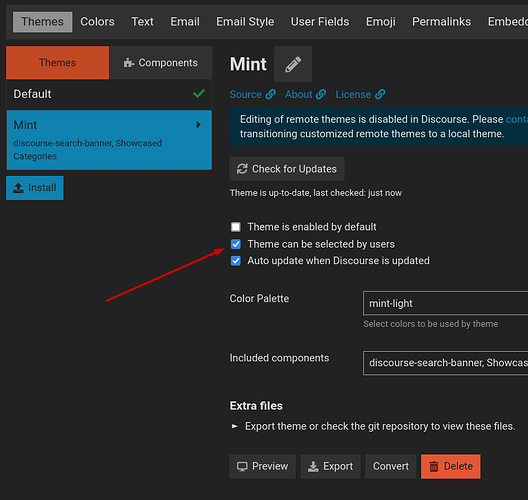
Task: Click the chain icon next to License
Action: 380,94
